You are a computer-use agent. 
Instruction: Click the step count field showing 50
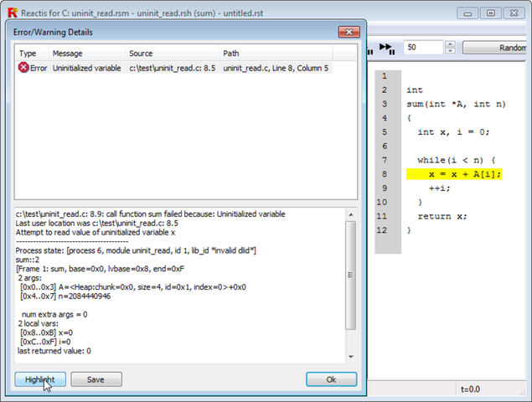click(426, 48)
